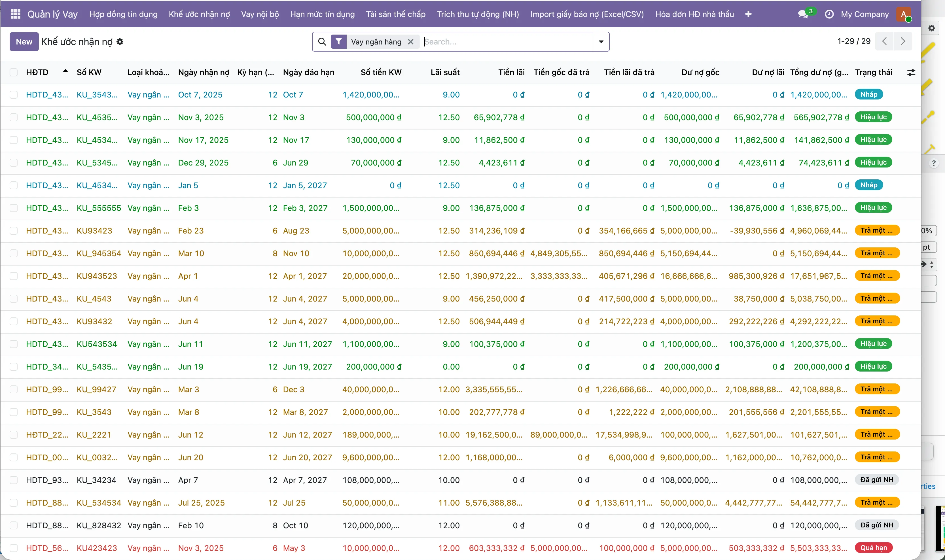Open the Hợp đồng tín dụng menu
945x560 pixels.
pos(123,14)
